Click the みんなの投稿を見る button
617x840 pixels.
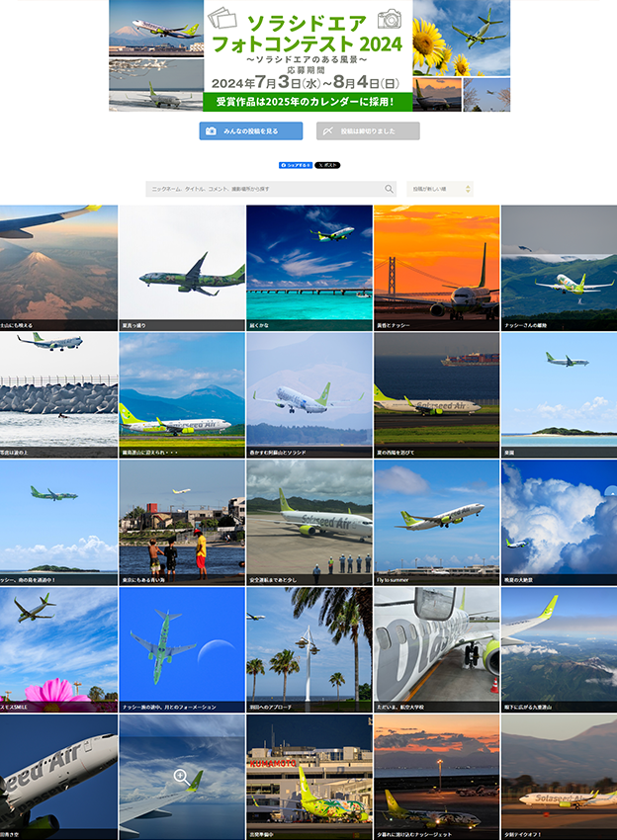251,130
